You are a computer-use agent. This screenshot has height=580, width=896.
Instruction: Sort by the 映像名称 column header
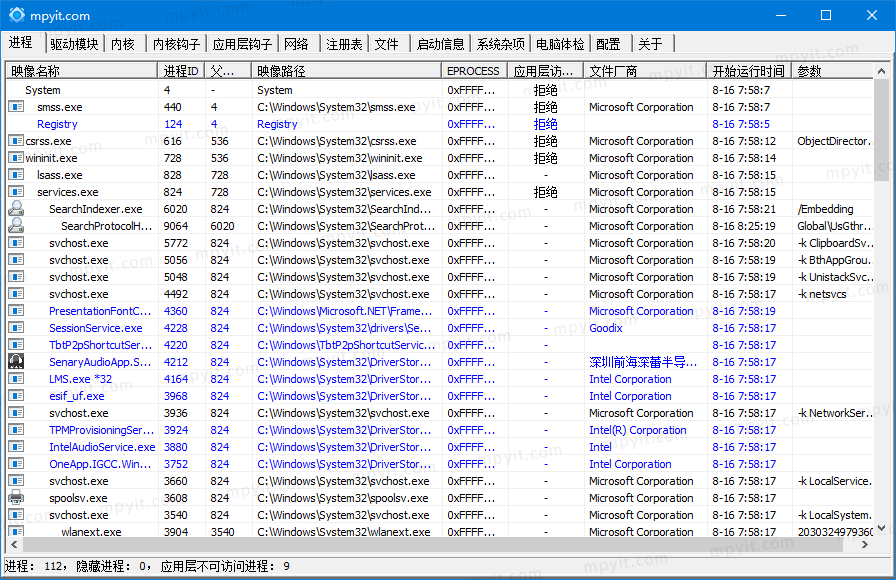click(82, 71)
